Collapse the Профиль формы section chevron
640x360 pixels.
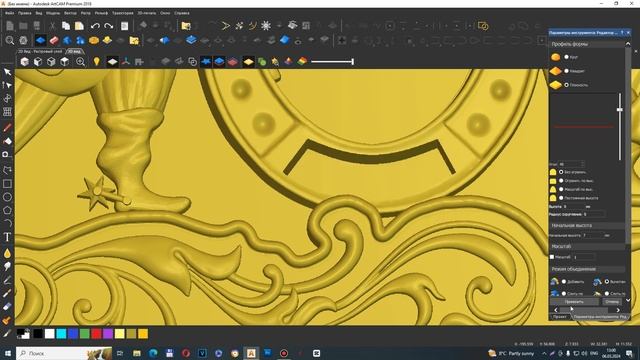coord(628,44)
